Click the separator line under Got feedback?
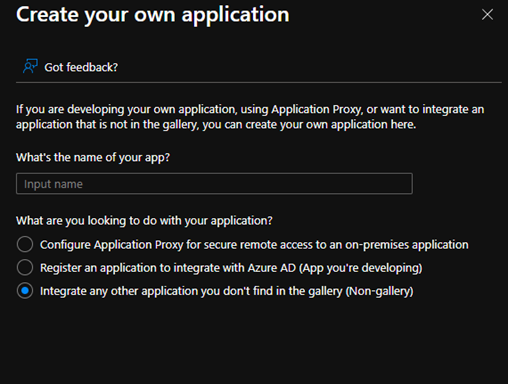Image resolution: width=508 pixels, height=384 pixels. click(259, 82)
